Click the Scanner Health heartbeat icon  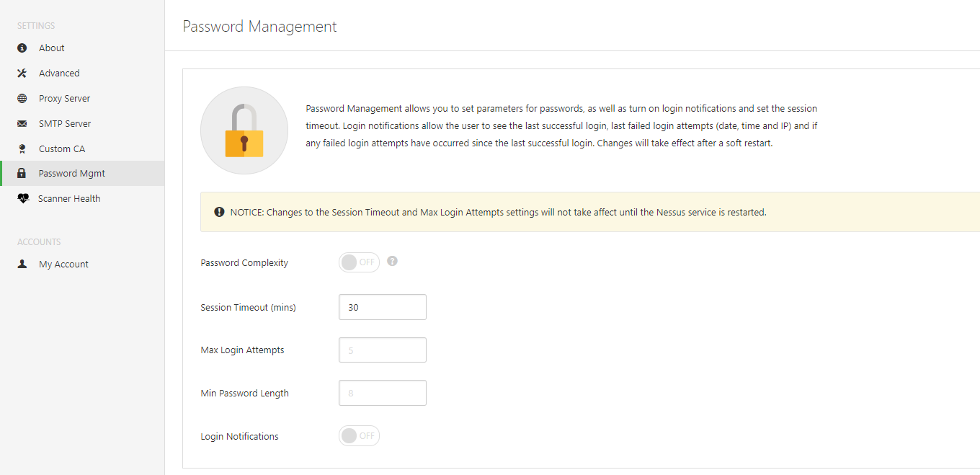pyautogui.click(x=23, y=198)
